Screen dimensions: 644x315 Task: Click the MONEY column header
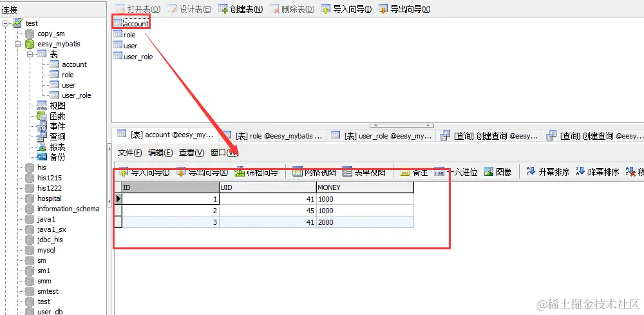tap(365, 187)
